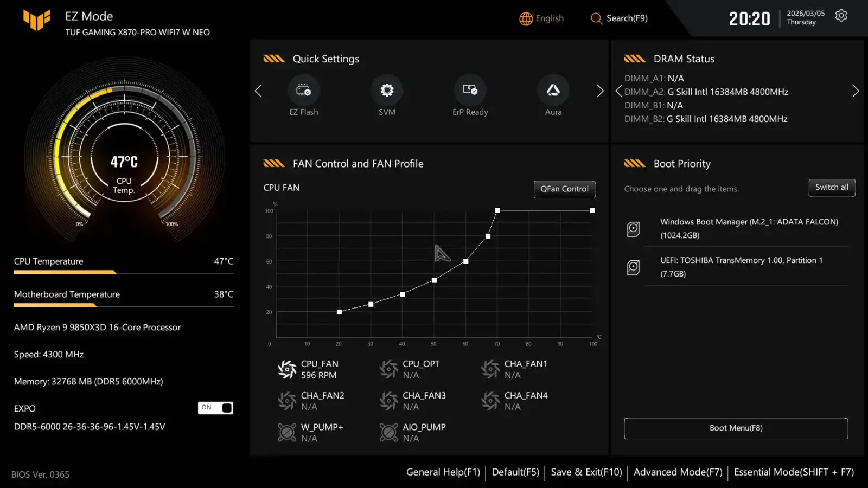Click the CPU Temperature bar

[x=124, y=272]
